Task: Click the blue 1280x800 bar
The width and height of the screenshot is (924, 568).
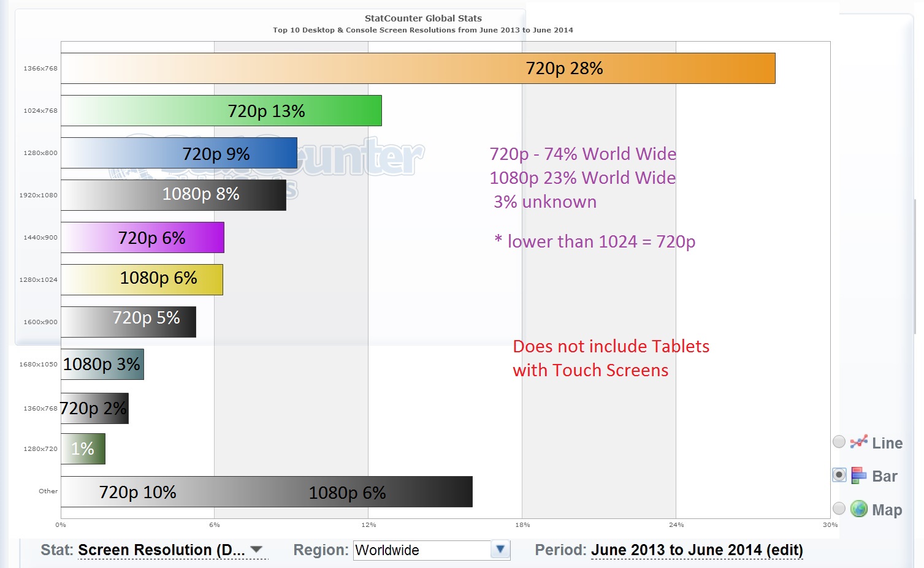Action: [179, 153]
